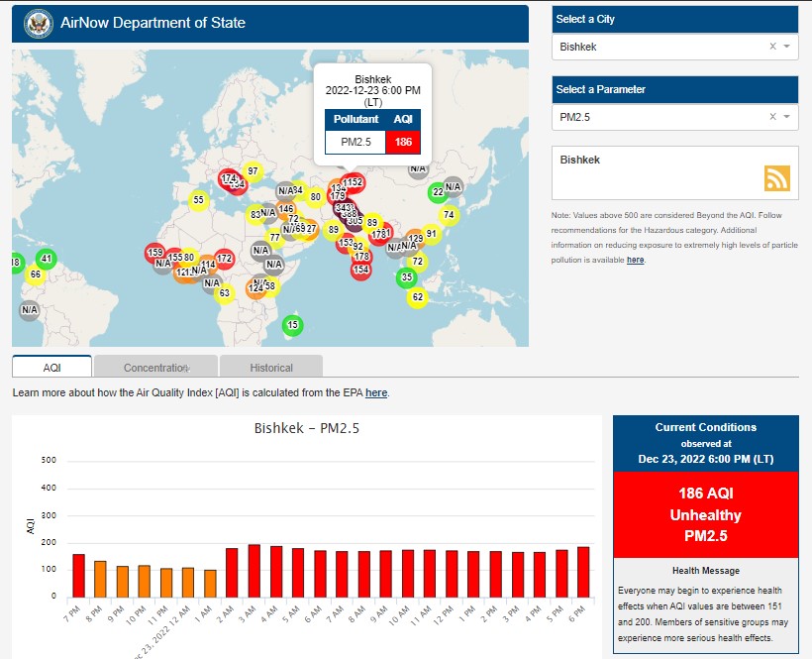The image size is (812, 659).
Task: Clear the Bishkek city selection with X
Action: pyautogui.click(x=772, y=47)
